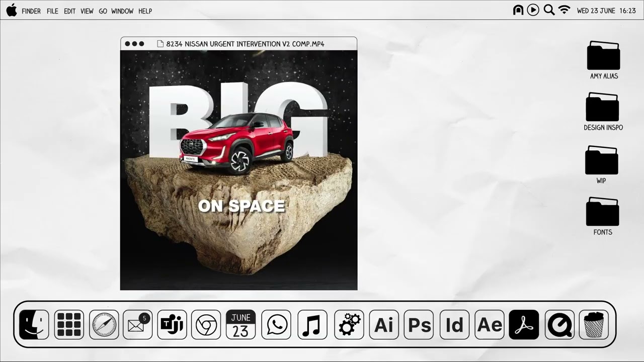The image size is (644, 362).
Task: Click the arch-shaped menu bar icon
Action: [x=518, y=10]
